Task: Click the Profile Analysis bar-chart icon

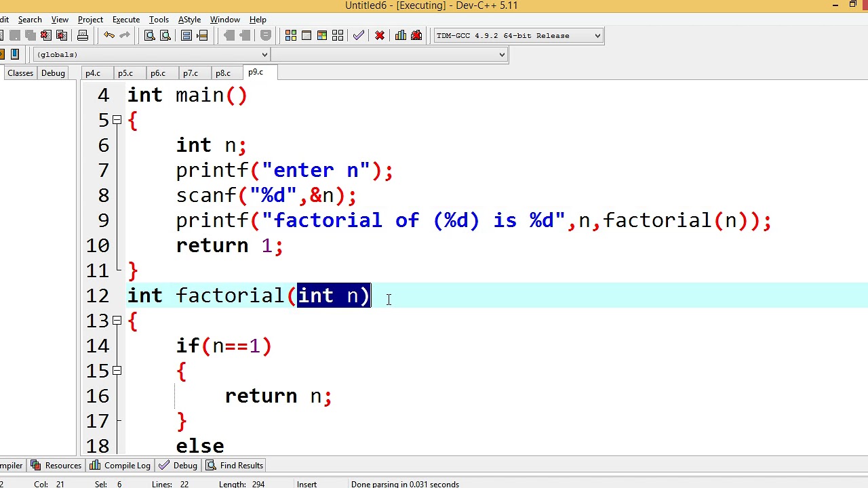Action: pos(401,35)
